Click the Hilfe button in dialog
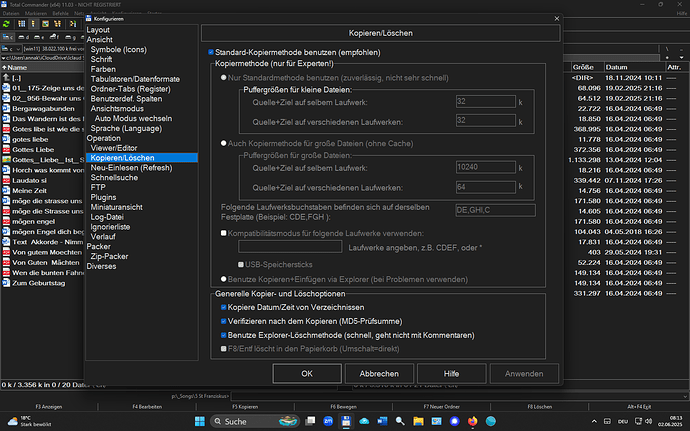Screen dimensions: 690x431 click(x=451, y=373)
